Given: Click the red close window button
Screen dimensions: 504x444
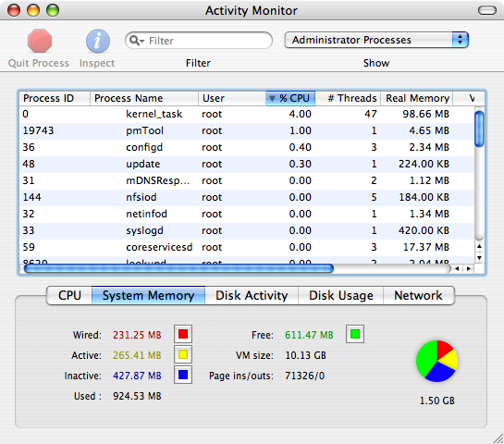Looking at the screenshot, I should [14, 10].
